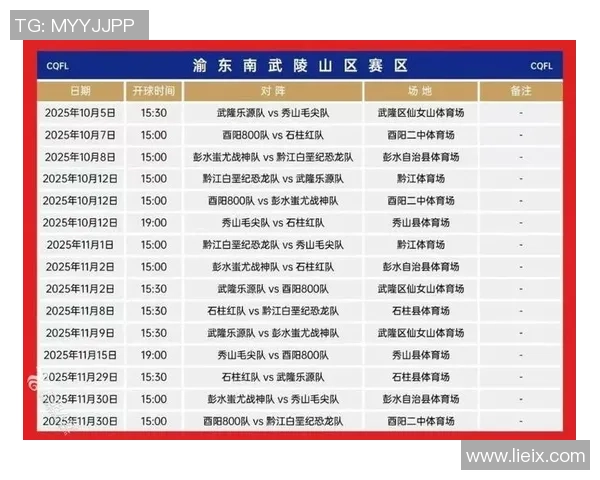This screenshot has width=600, height=480.
Task: Select matchup 武隆乐源队 vs 秀山毛尖队
Action: 273,113
